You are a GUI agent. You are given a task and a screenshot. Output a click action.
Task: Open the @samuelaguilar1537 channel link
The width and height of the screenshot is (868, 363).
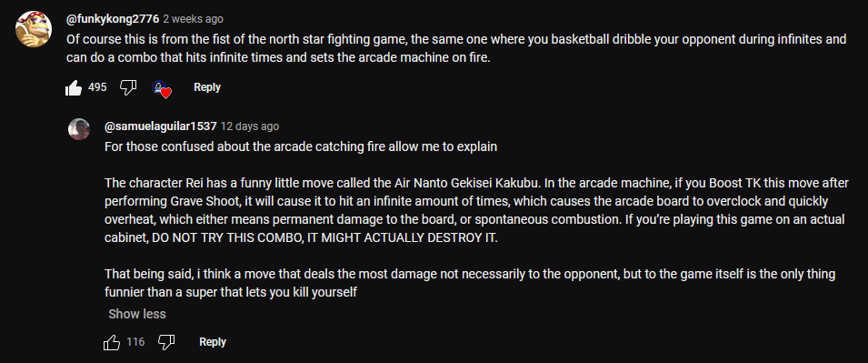pyautogui.click(x=161, y=126)
